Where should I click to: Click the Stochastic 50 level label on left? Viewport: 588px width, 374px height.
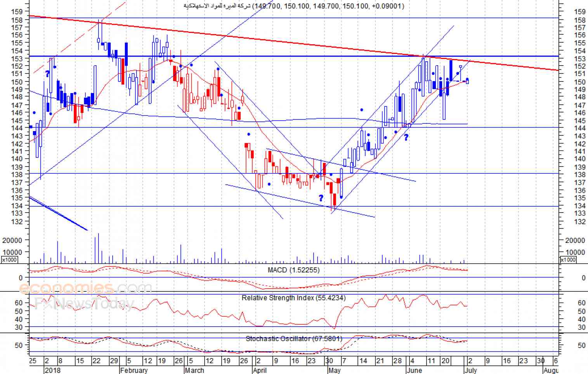tap(19, 345)
